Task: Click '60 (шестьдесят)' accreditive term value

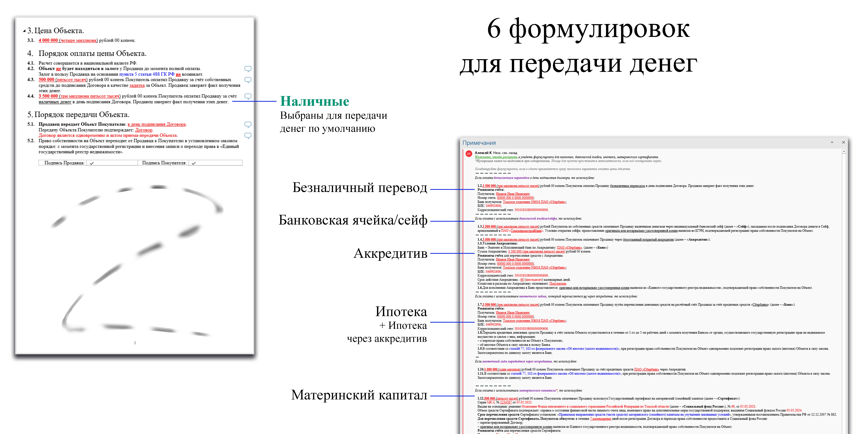Action: (531, 280)
